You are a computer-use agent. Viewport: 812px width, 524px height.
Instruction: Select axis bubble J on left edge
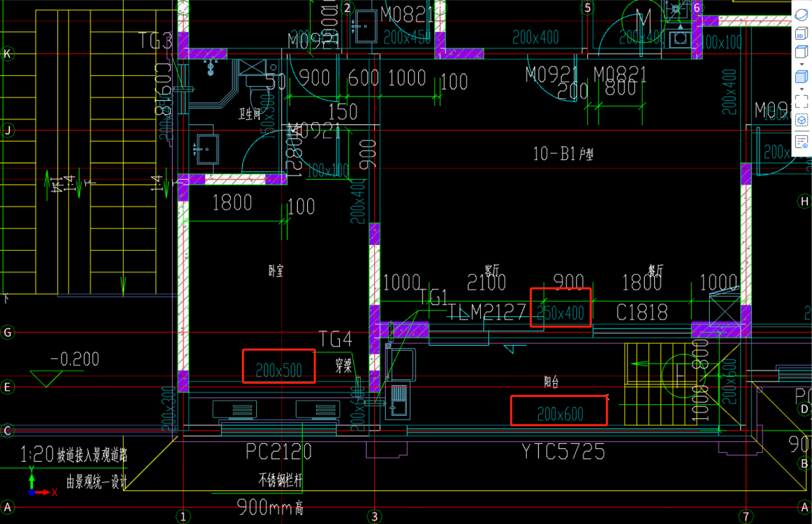(7, 130)
